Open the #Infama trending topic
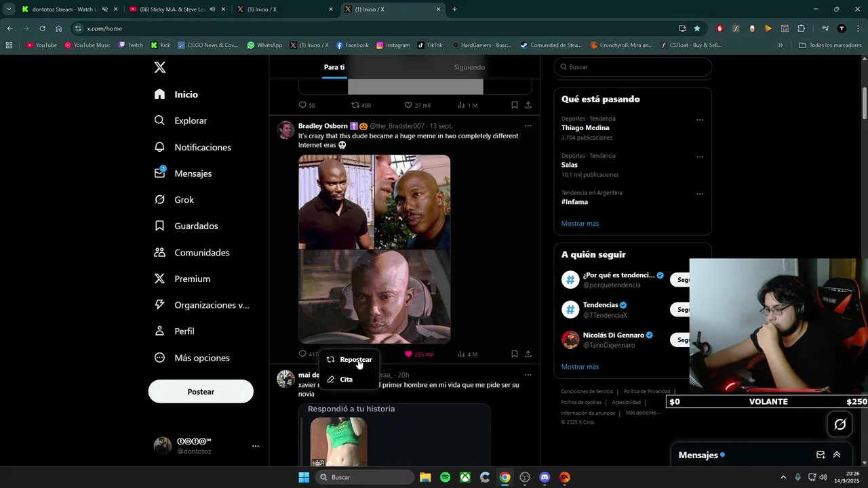Viewport: 868px width, 488px height. 574,202
